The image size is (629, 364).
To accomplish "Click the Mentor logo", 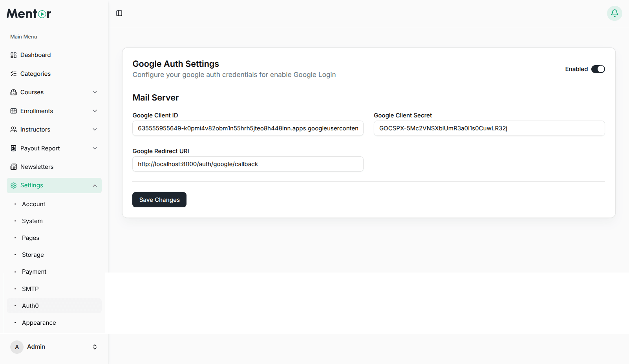I will 28,13.
